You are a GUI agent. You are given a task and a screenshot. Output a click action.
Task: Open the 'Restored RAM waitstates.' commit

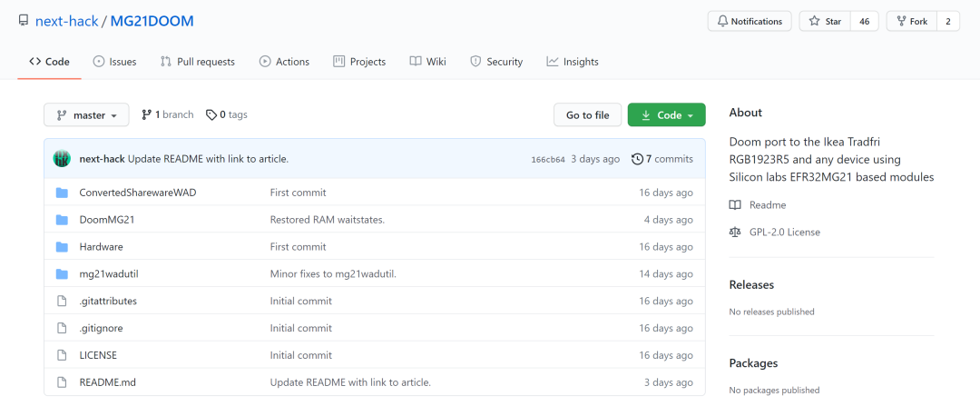pos(327,220)
